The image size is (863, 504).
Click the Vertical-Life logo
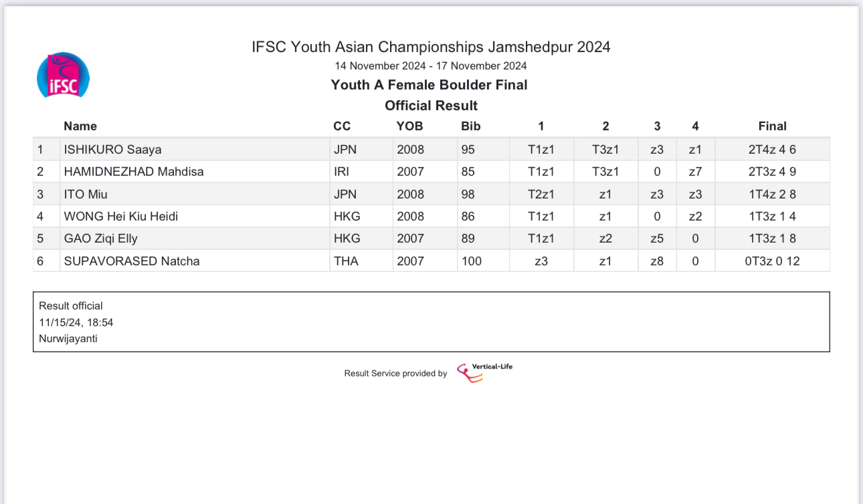tap(484, 372)
